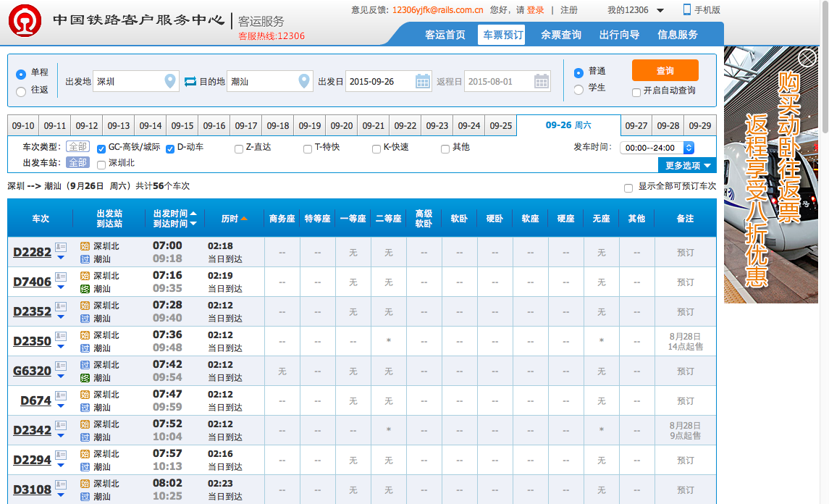829x504 pixels.
Task: Click origin station icon on D2282 row
Action: pyautogui.click(x=85, y=246)
